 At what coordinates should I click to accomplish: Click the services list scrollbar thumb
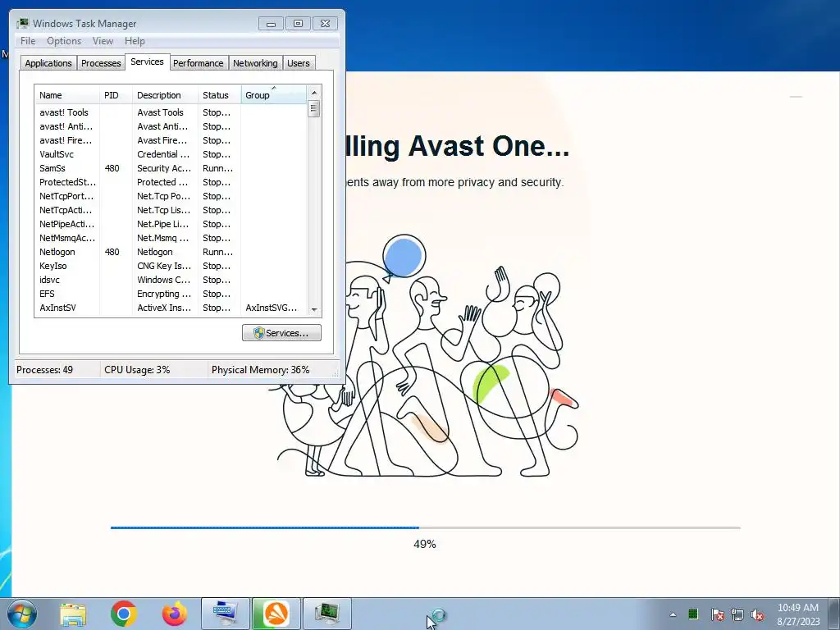coord(314,109)
